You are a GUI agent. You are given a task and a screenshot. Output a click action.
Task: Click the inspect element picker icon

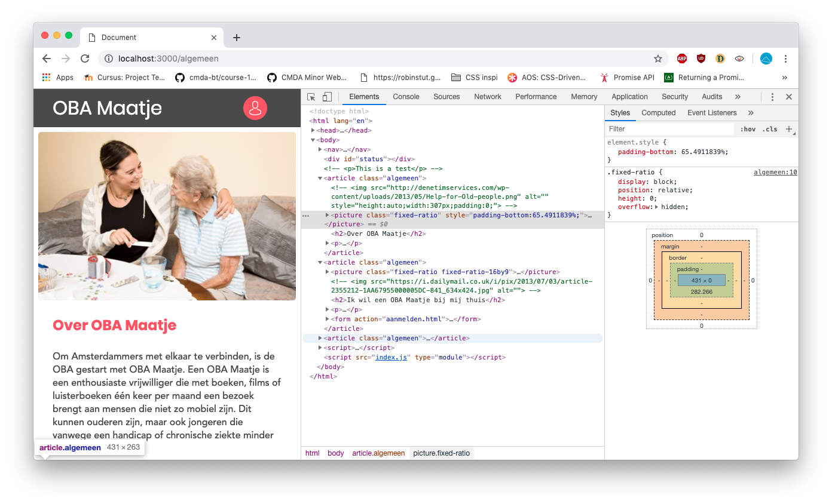pyautogui.click(x=311, y=97)
